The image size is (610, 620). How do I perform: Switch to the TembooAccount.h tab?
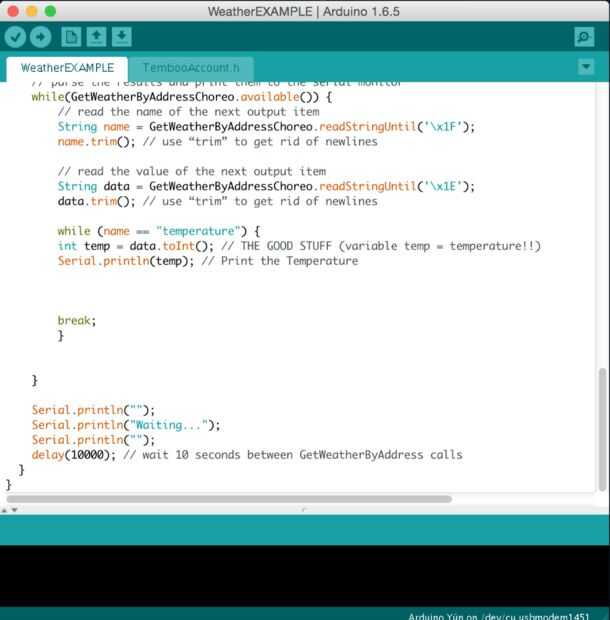pos(191,68)
